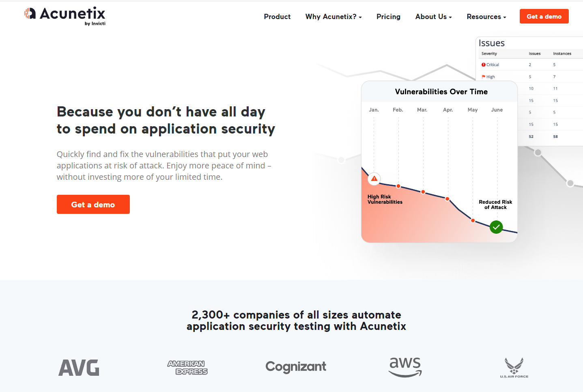Click the 'High Risk Vulnerabilities' label
This screenshot has height=392, width=583.
pos(385,199)
